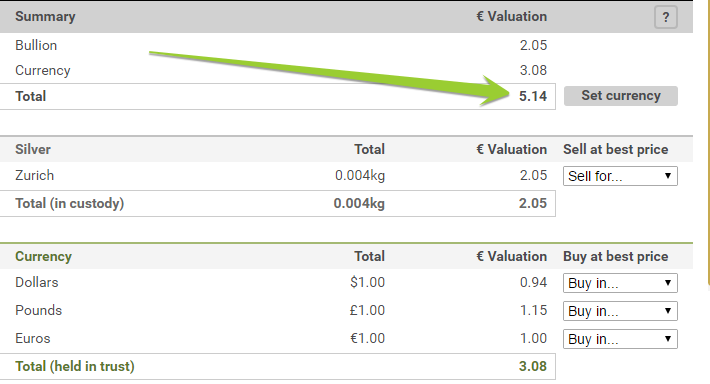Click the Total (in custody) label
This screenshot has width=710, height=384.
tap(69, 203)
